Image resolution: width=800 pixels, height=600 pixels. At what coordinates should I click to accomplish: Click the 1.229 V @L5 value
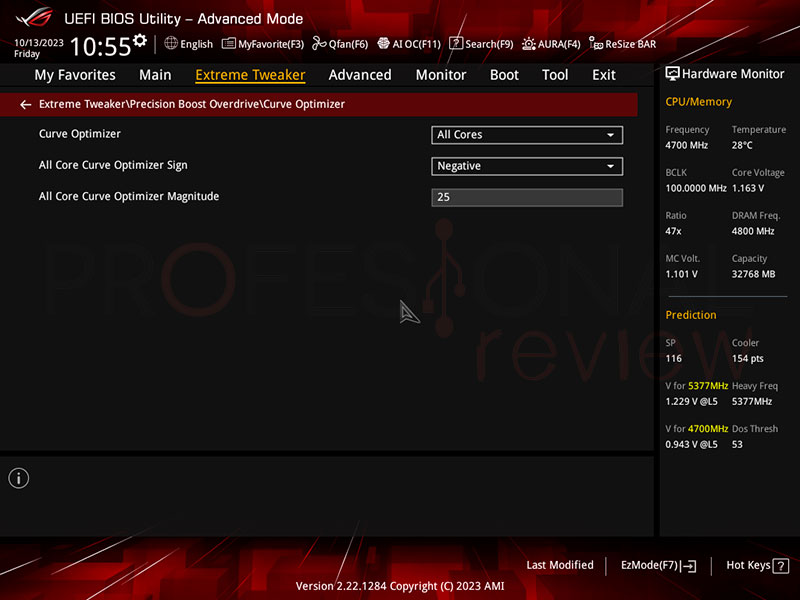pyautogui.click(x=691, y=402)
